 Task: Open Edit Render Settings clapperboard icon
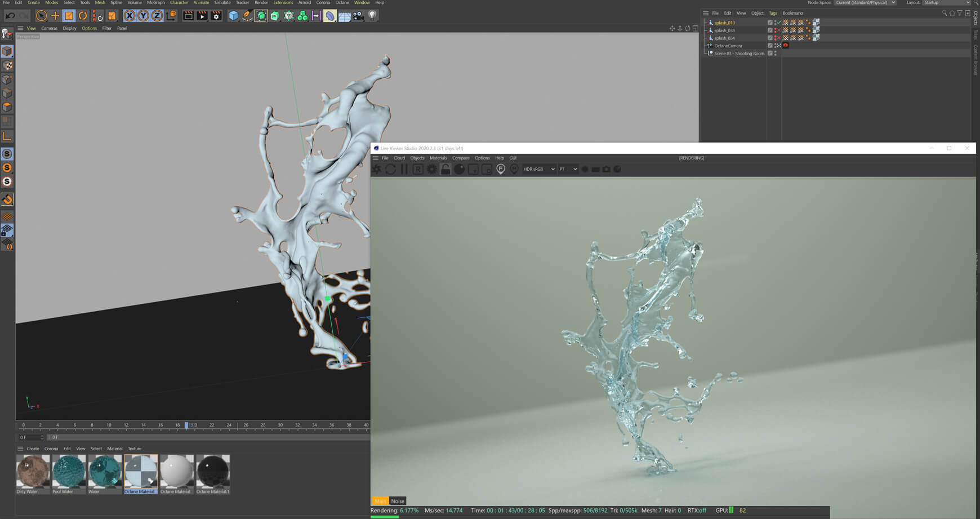click(216, 16)
